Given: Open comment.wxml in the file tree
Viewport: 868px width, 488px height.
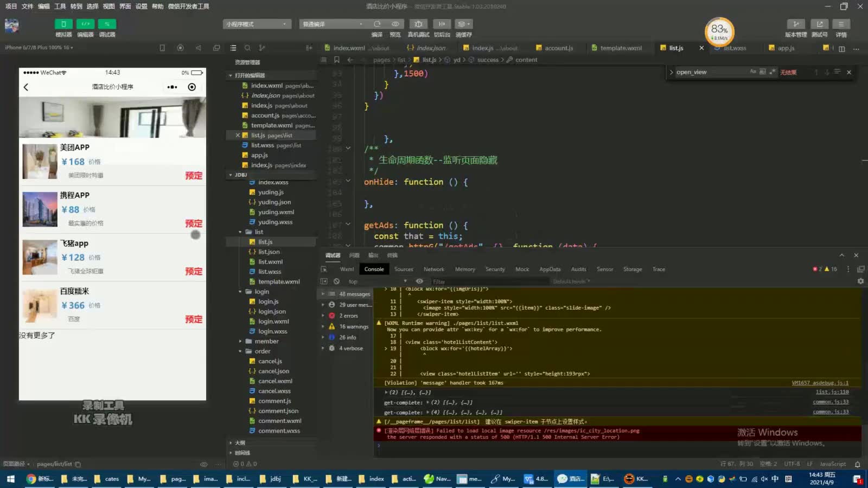Looking at the screenshot, I should pyautogui.click(x=279, y=421).
